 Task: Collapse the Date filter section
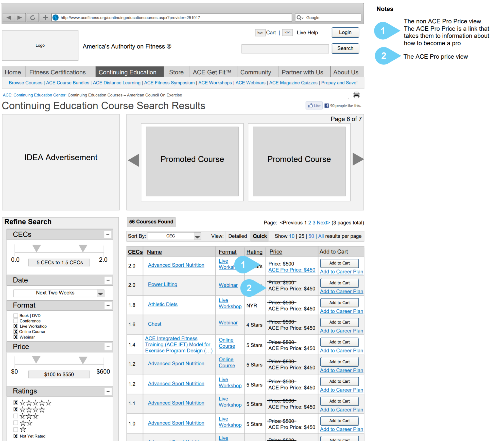108,280
